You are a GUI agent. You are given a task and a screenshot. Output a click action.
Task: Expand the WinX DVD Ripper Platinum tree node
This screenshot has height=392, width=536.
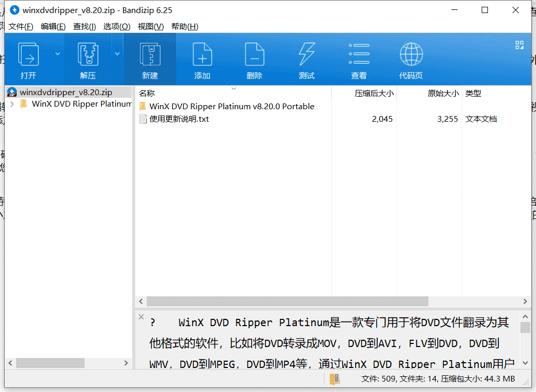12,104
